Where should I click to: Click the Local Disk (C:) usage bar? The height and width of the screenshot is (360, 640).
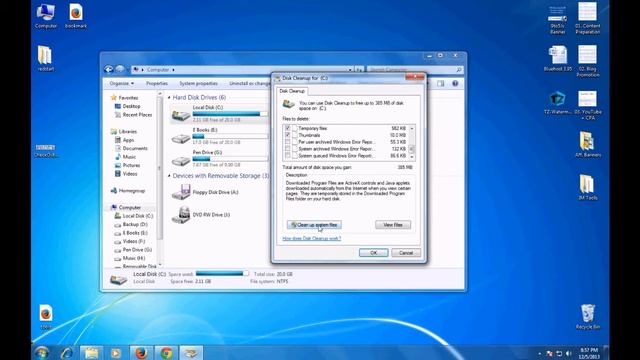point(230,114)
